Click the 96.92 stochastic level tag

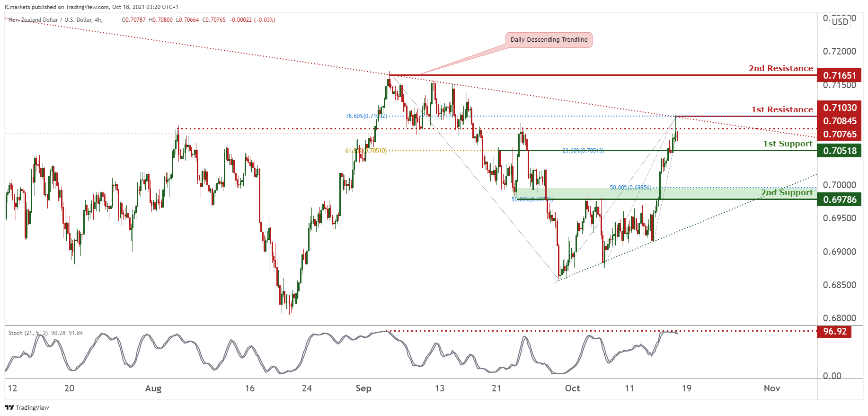tap(834, 331)
